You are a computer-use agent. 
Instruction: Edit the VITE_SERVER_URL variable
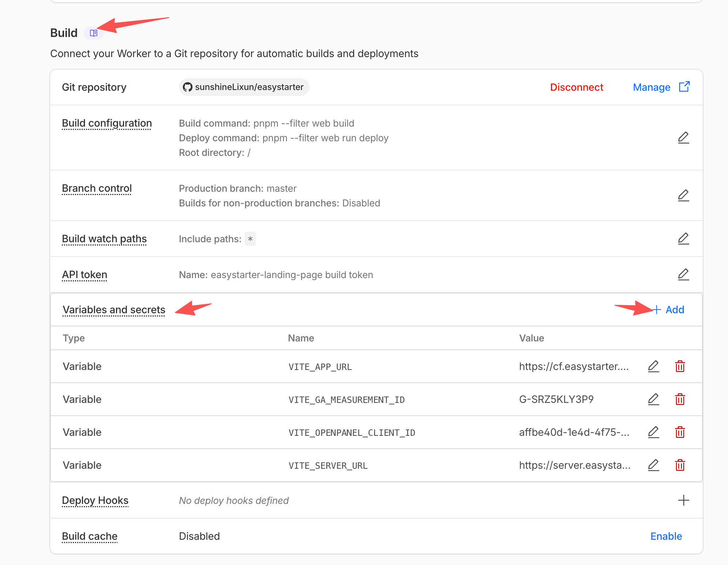tap(653, 465)
